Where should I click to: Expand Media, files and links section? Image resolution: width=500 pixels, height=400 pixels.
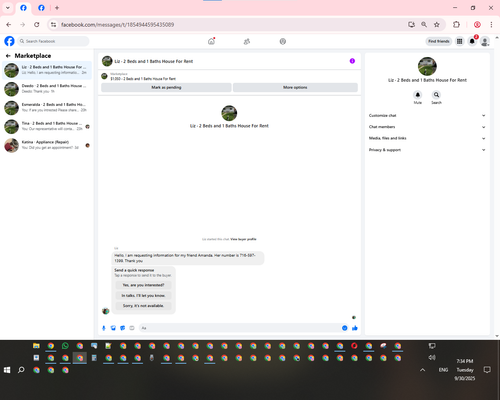click(427, 138)
